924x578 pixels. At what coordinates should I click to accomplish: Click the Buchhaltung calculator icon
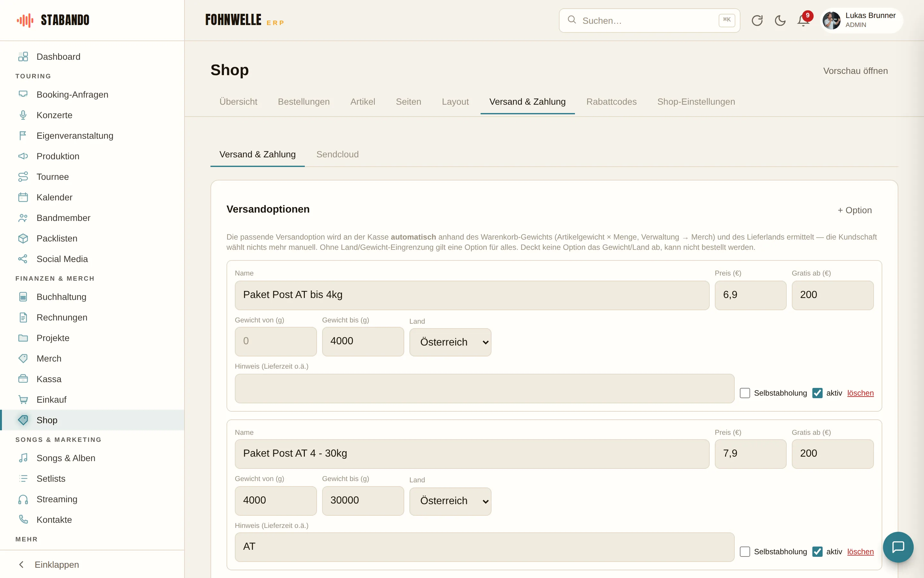pos(23,297)
